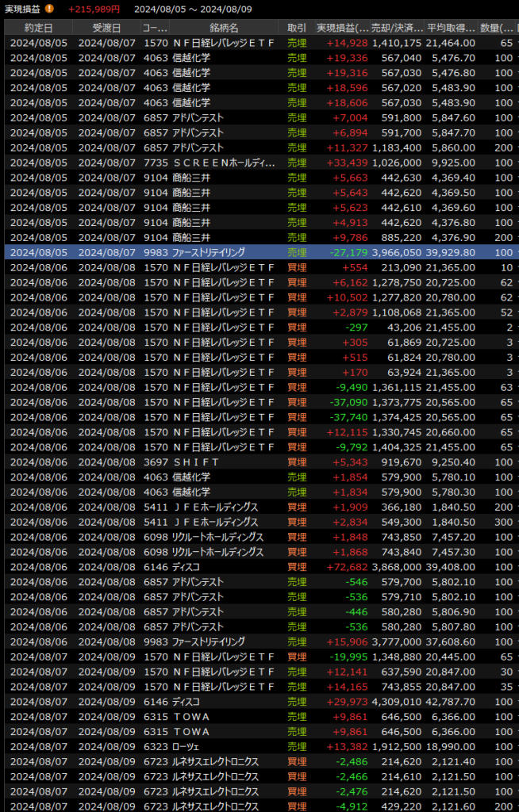Click the コード column header
This screenshot has width=519, height=812.
click(x=154, y=28)
